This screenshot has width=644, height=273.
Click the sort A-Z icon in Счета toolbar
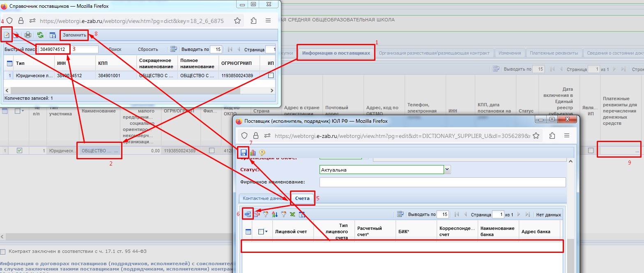tap(275, 214)
